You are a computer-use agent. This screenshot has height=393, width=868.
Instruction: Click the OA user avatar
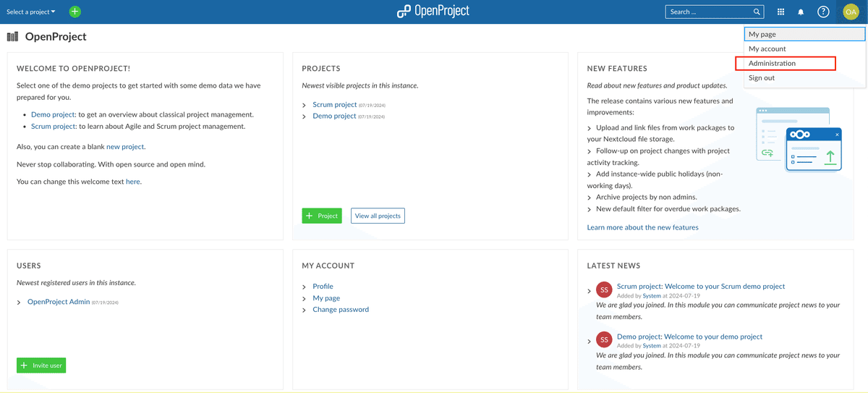[851, 12]
